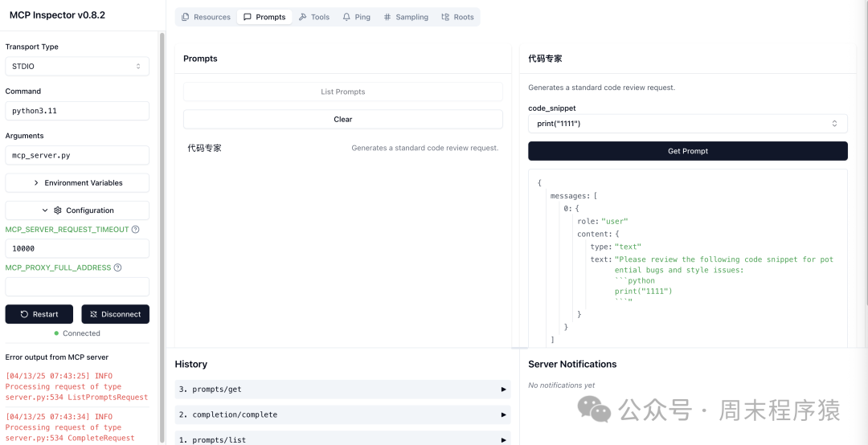Click the sidebar vertical scrollbar

click(162, 238)
